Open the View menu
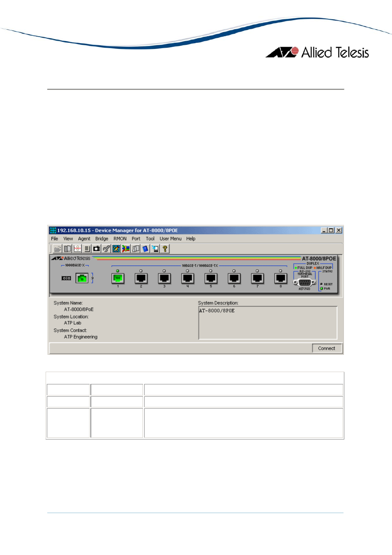Image resolution: width=392 pixels, height=555 pixels. pos(68,238)
